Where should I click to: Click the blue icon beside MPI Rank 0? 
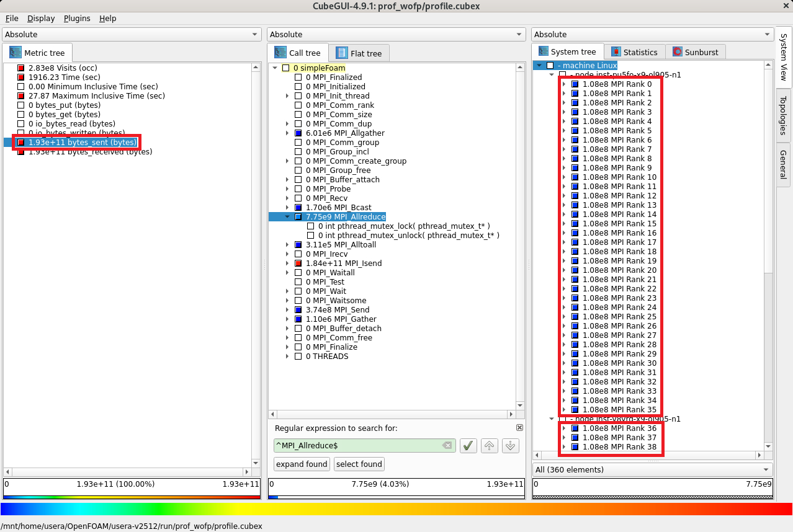tap(575, 84)
